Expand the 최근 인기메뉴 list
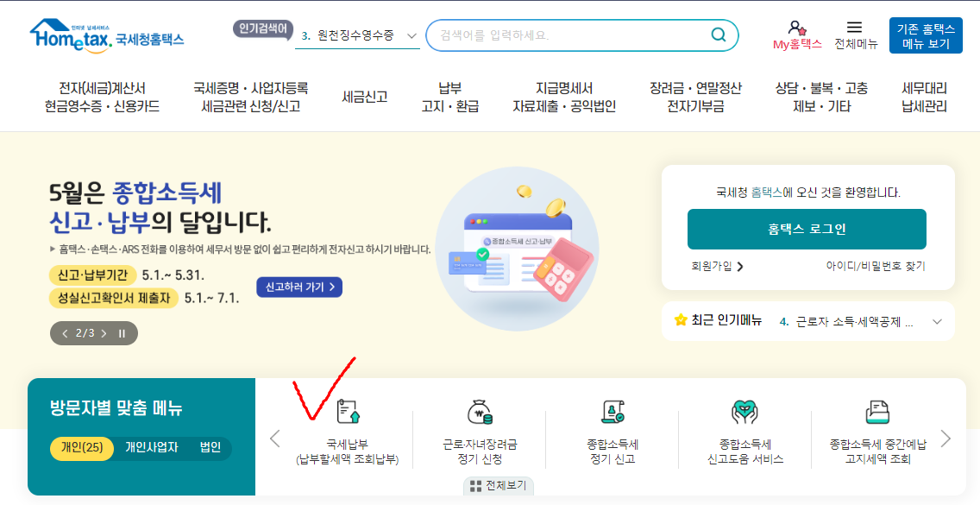Image resolution: width=980 pixels, height=505 pixels. [x=937, y=321]
